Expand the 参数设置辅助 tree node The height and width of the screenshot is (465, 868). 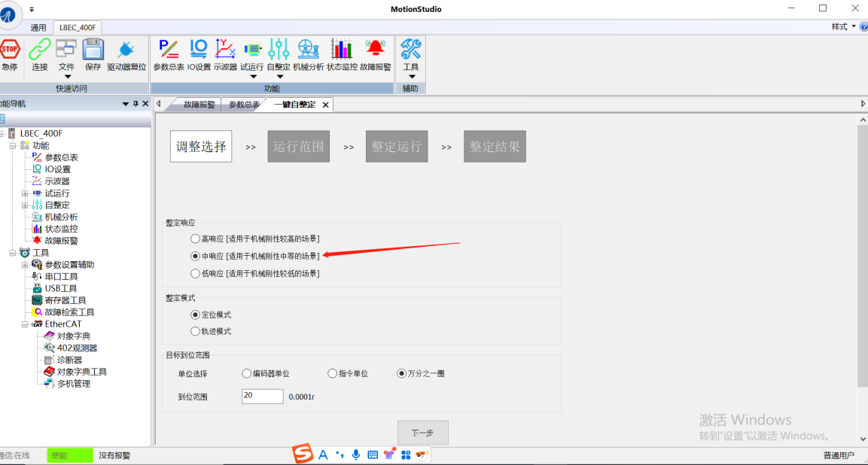pos(24,265)
